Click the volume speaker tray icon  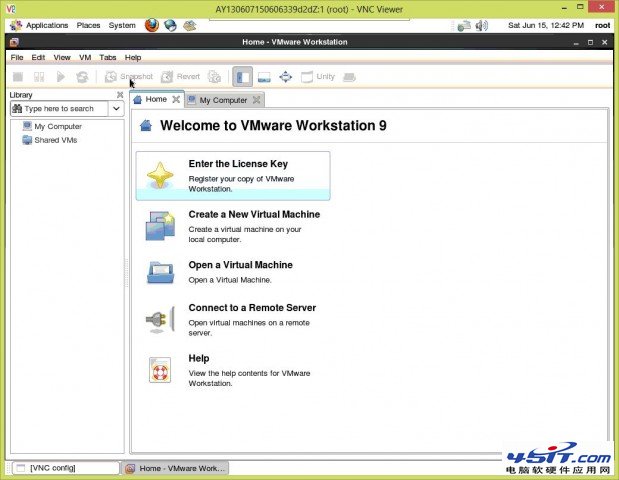(x=482, y=26)
